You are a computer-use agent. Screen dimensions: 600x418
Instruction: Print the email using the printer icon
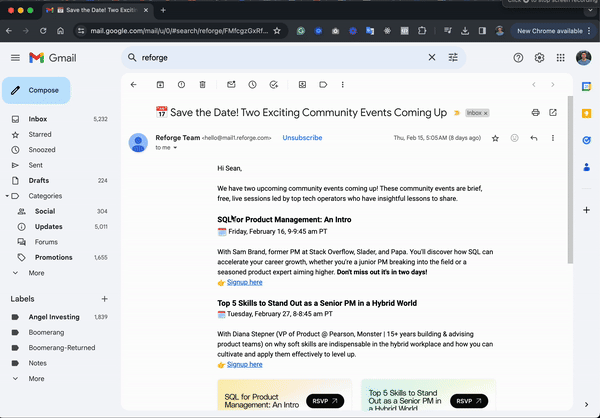click(x=536, y=112)
